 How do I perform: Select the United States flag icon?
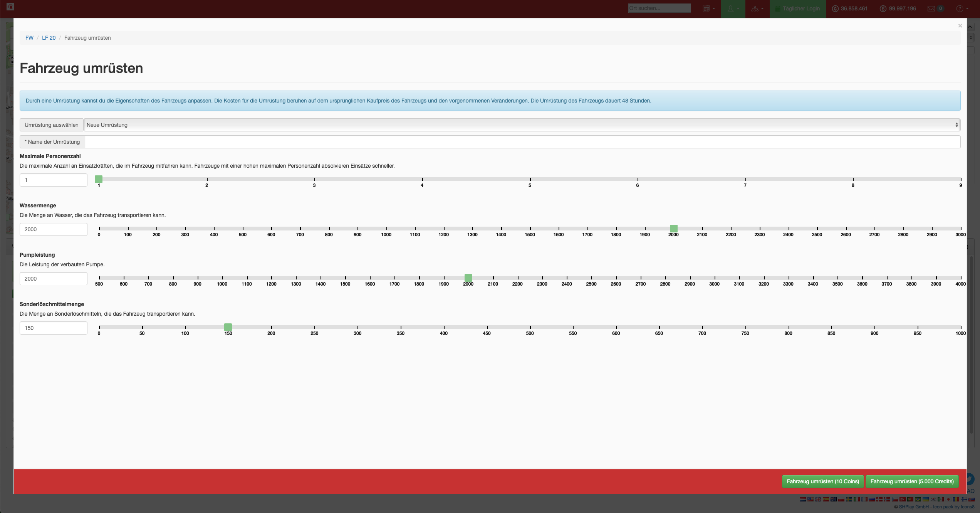(811, 499)
